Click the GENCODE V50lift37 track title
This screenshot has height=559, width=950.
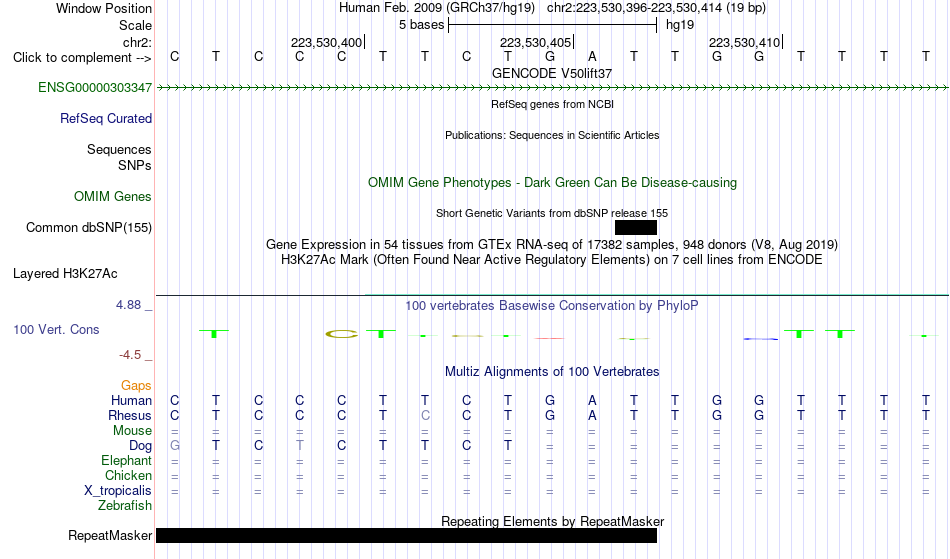551,73
